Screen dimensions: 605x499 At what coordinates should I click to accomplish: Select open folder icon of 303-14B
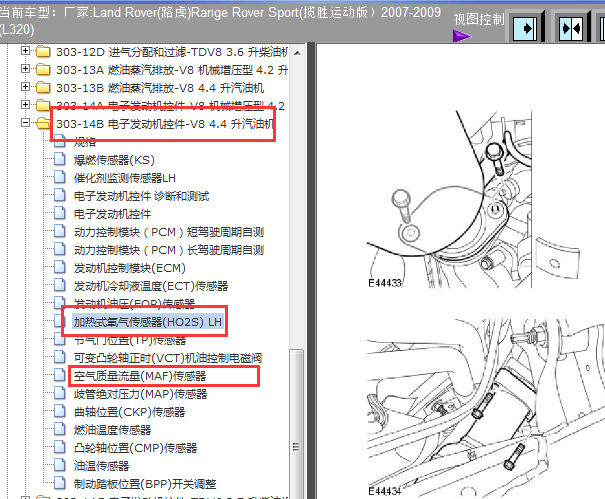(x=43, y=123)
